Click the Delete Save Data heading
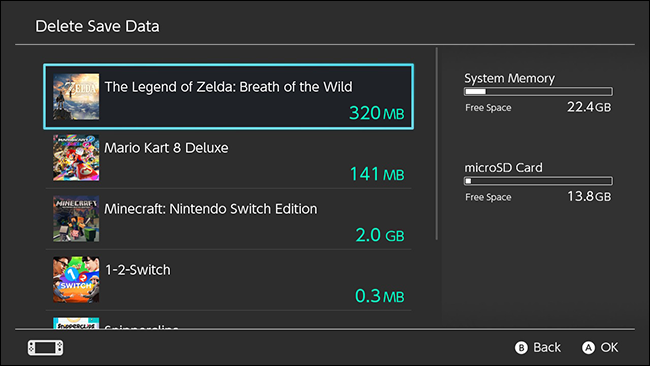Viewport: 650px width, 366px height. pos(97,27)
